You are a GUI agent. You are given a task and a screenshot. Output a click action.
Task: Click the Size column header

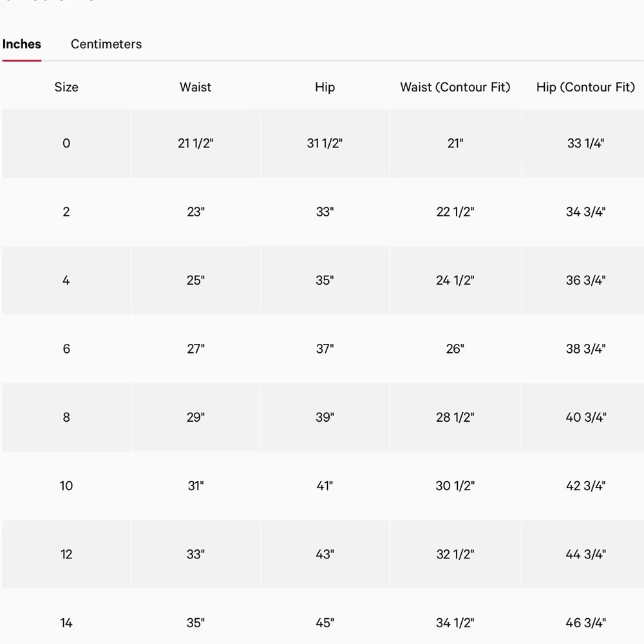coord(66,87)
